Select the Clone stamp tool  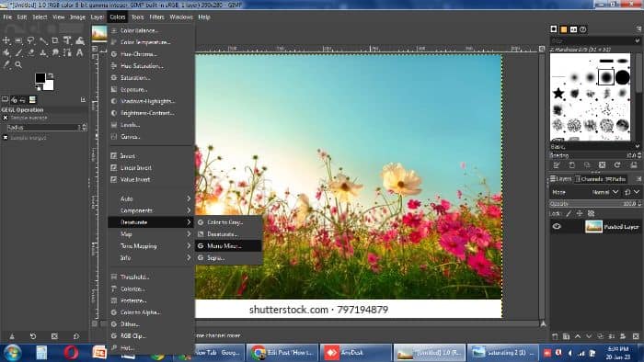[43, 52]
